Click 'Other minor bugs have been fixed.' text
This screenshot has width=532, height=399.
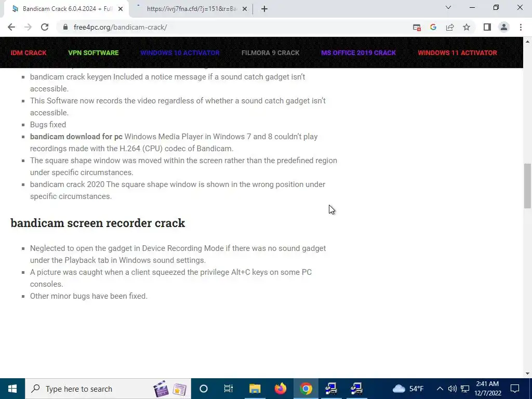(x=88, y=296)
